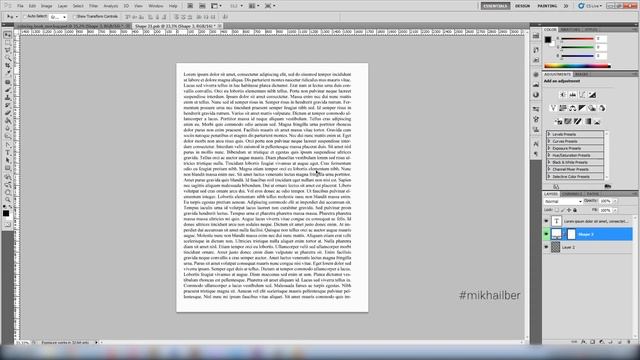This screenshot has height=360, width=640.
Task: Expand Exposure Presets
Action: (x=549, y=148)
